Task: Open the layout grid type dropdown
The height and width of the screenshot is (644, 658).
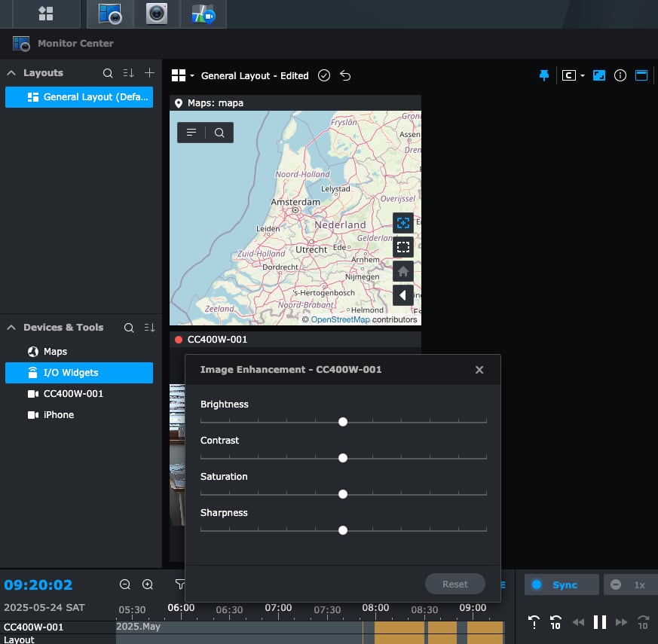Action: pos(182,75)
